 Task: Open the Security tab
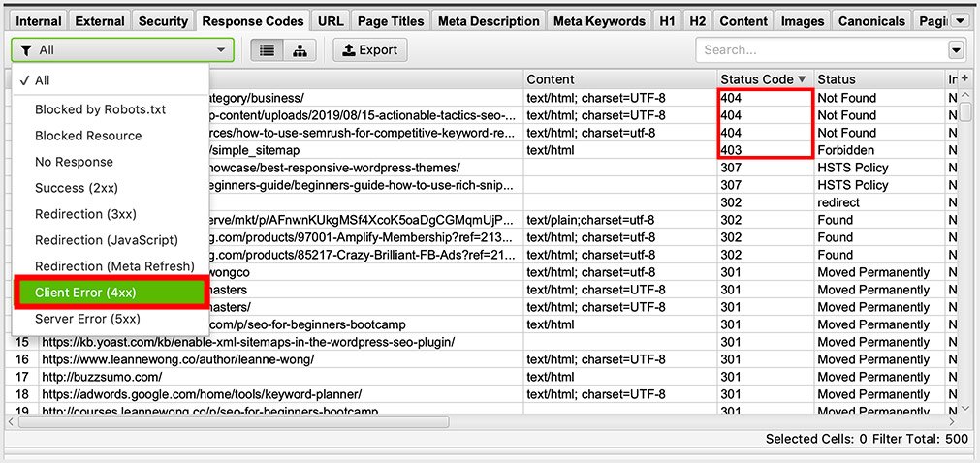(x=163, y=21)
